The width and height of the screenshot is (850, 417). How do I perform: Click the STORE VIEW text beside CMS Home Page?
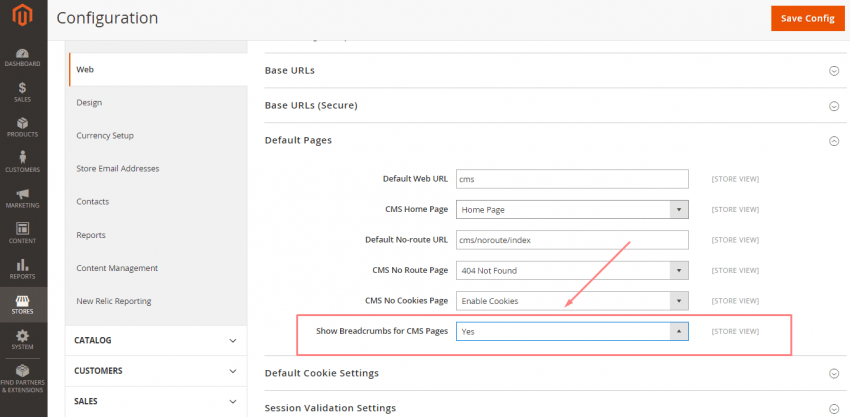pos(735,209)
